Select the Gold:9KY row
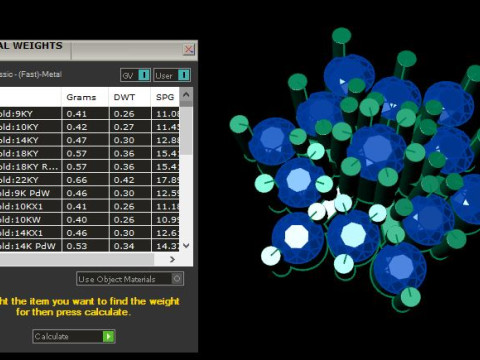The width and height of the screenshot is (480, 360). 89,113
